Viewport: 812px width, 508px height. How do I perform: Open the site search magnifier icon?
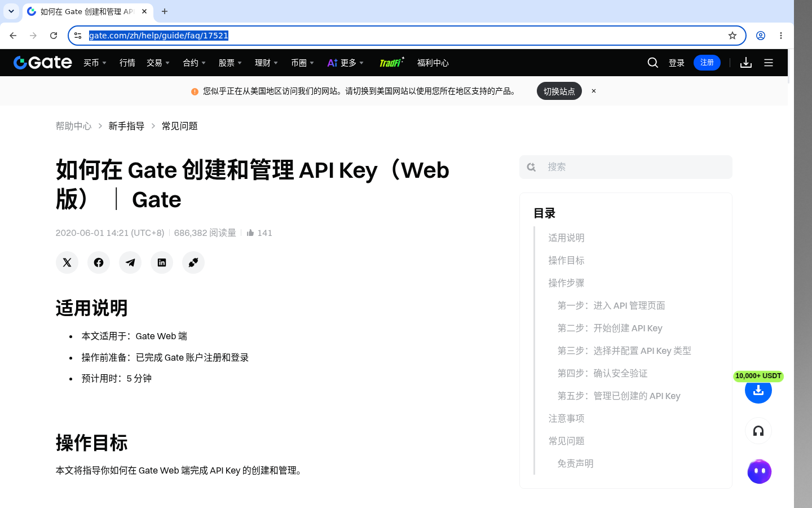pyautogui.click(x=653, y=63)
